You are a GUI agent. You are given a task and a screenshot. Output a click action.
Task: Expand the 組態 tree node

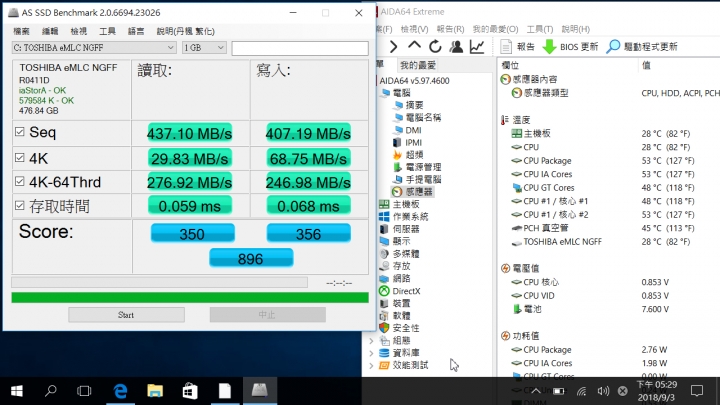point(371,341)
